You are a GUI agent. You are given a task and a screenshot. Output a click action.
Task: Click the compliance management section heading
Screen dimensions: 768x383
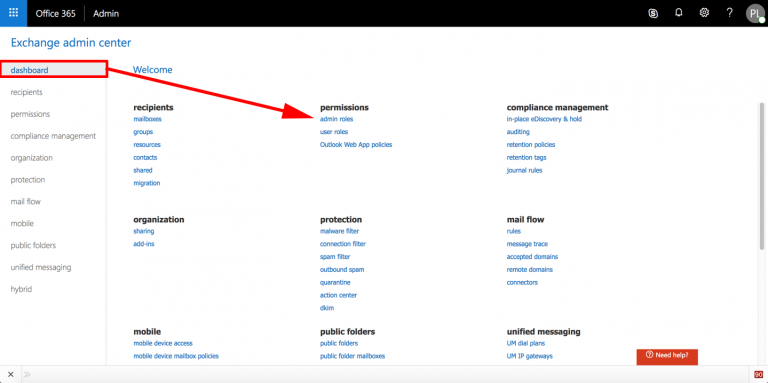(557, 107)
